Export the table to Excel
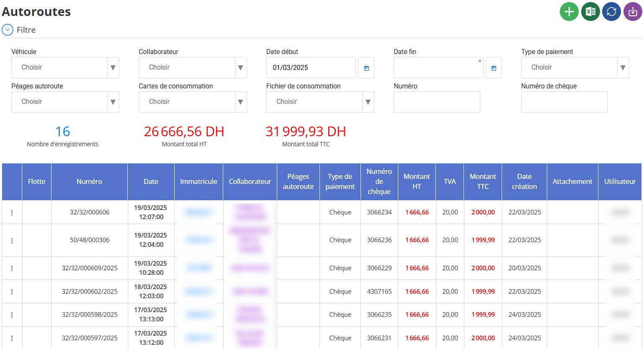644x349 pixels. tap(590, 11)
